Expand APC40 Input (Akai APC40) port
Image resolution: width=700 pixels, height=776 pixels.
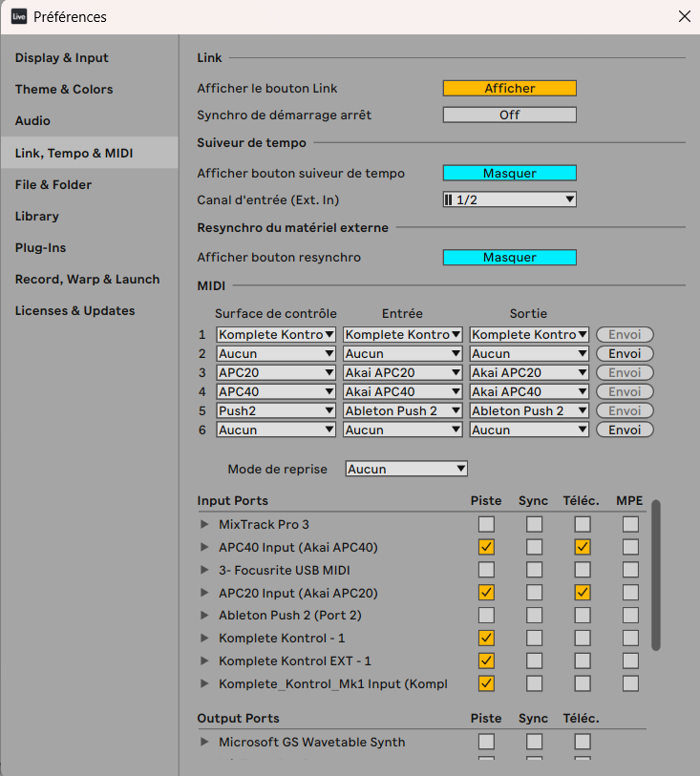pos(204,547)
